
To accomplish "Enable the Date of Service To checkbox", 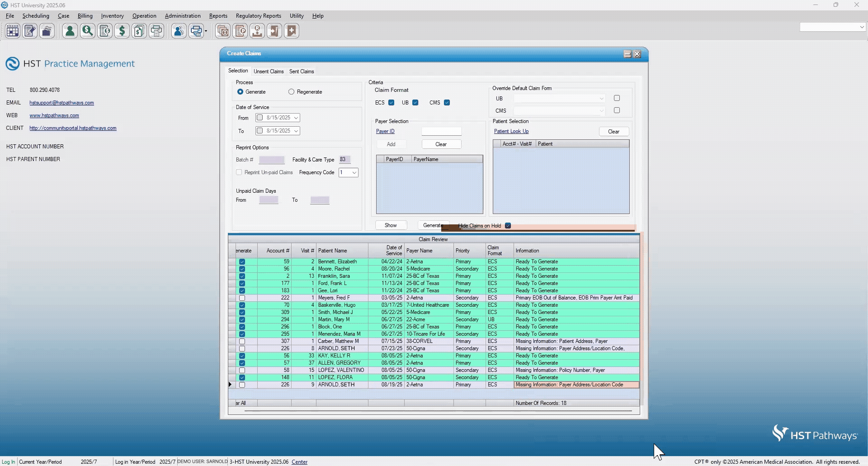I will [x=259, y=131].
